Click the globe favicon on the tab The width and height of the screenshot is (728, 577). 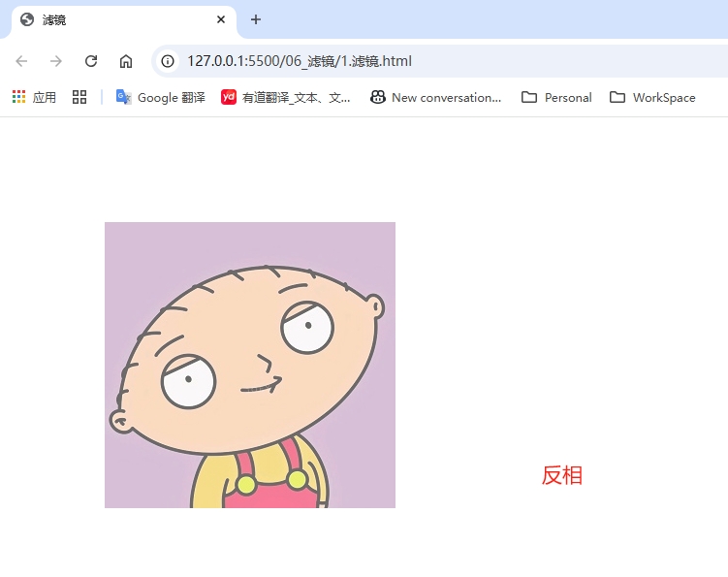pyautogui.click(x=27, y=19)
